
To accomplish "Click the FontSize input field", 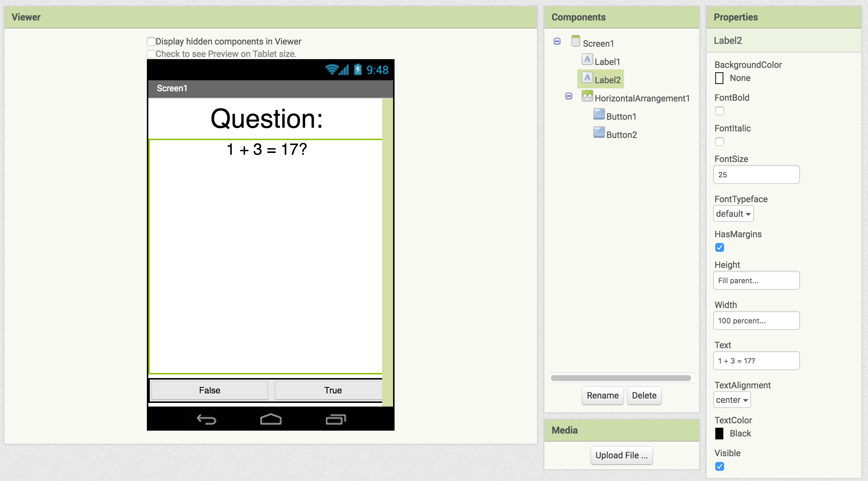I will (756, 175).
